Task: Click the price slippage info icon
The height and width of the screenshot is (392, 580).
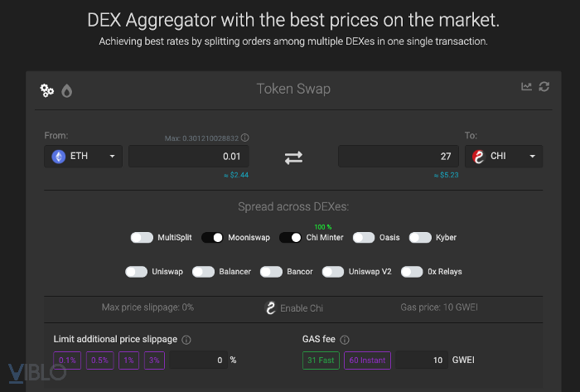Action: [186, 340]
